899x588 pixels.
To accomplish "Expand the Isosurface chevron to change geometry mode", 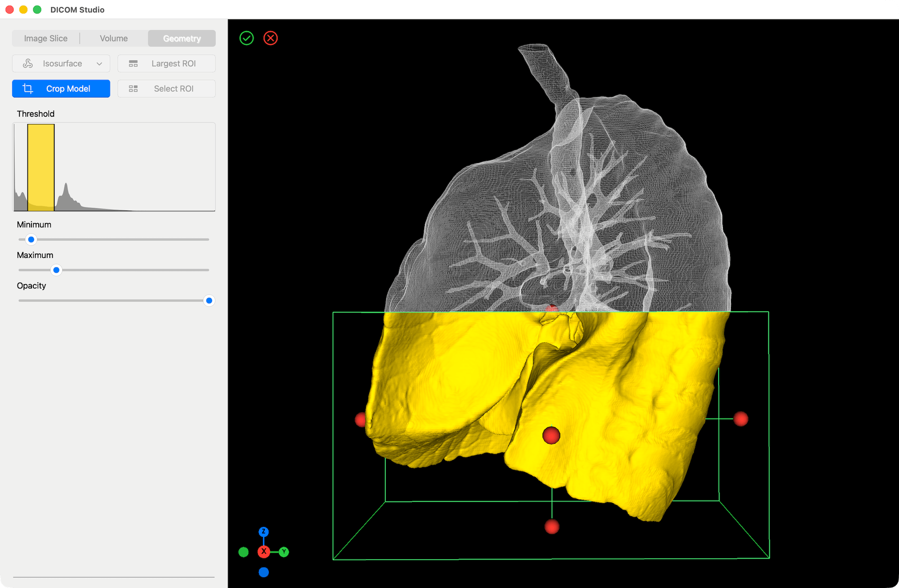I will tap(99, 63).
